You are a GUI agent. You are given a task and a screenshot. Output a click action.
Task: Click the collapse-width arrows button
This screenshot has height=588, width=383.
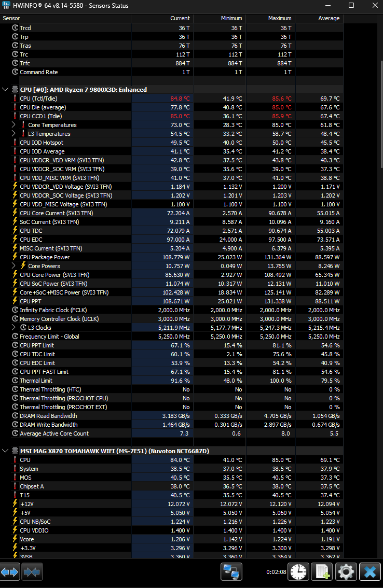click(32, 572)
